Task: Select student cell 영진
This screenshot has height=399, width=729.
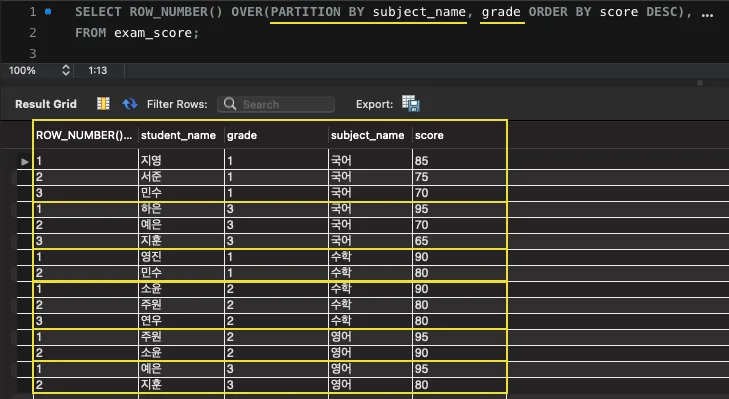Action: click(x=181, y=257)
